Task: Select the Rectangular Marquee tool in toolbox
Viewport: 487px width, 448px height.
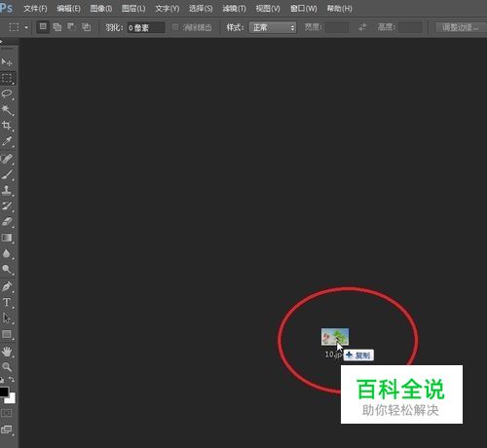Action: (x=7, y=78)
